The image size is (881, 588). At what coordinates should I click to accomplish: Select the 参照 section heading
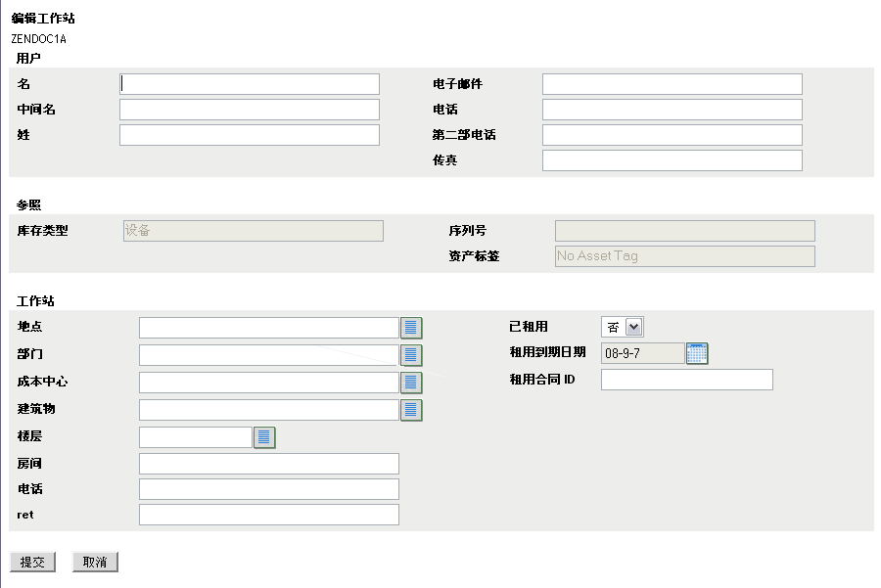click(28, 205)
